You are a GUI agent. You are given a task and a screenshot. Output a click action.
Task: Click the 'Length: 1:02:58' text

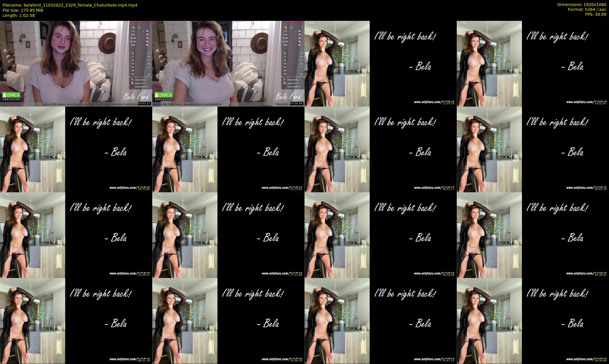[x=19, y=15]
